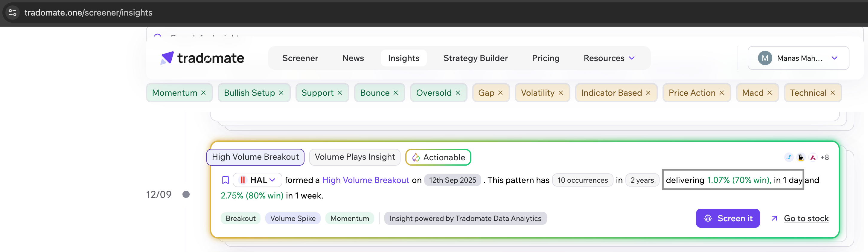Follow the Go to stock link
Viewport: 868px width, 252px height.
point(806,218)
